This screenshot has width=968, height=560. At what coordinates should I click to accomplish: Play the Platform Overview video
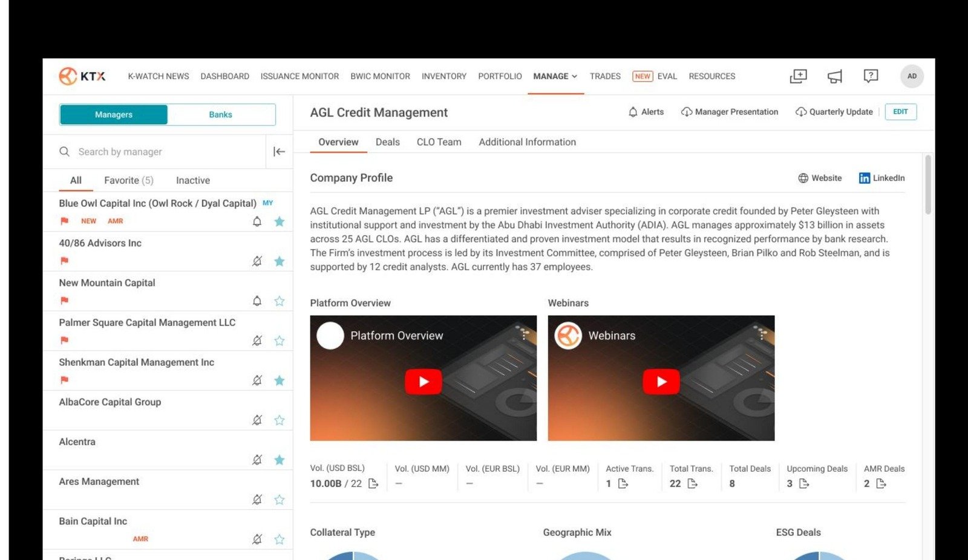tap(423, 382)
